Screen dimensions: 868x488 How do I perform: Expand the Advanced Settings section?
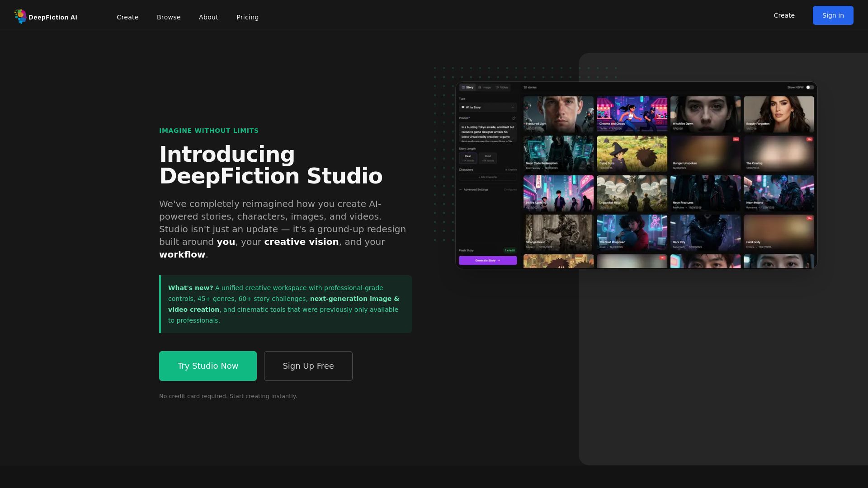(475, 190)
